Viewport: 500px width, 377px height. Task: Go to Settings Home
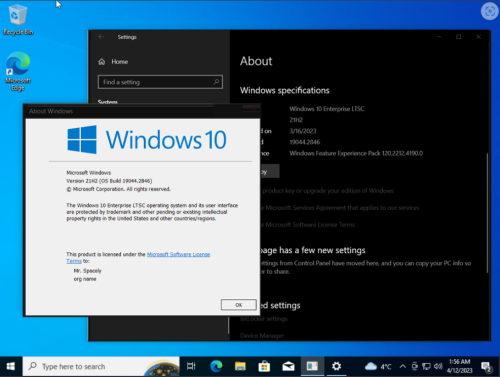(114, 62)
